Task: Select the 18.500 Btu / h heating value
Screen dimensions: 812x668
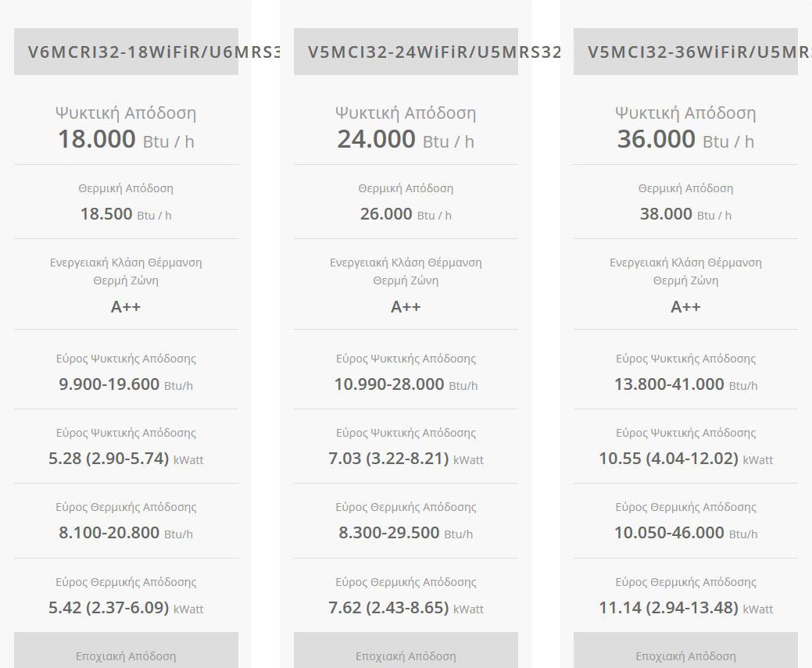Action: [126, 214]
